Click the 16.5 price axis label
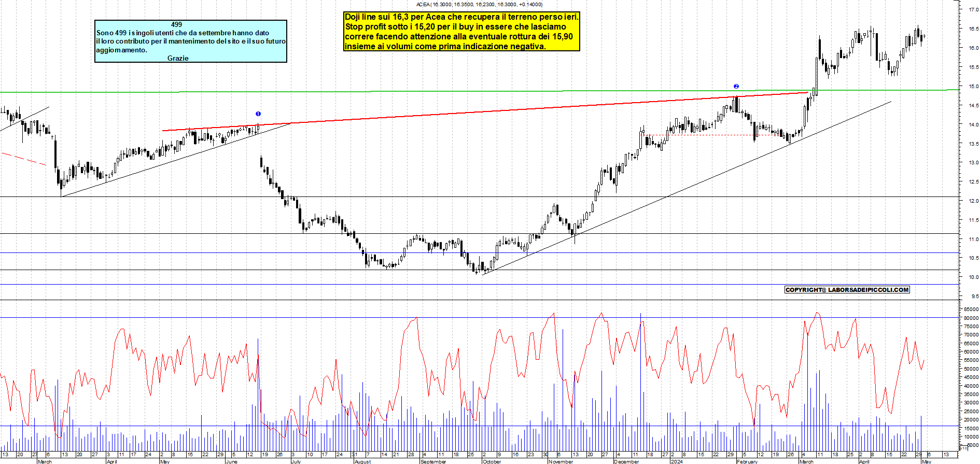Screen dimensions: 980x464 (974, 29)
